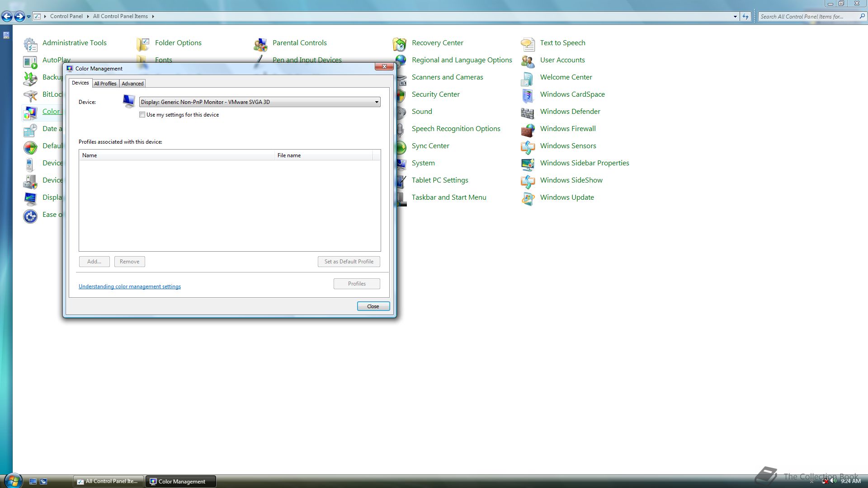
Task: Open the Fonts item
Action: 163,60
